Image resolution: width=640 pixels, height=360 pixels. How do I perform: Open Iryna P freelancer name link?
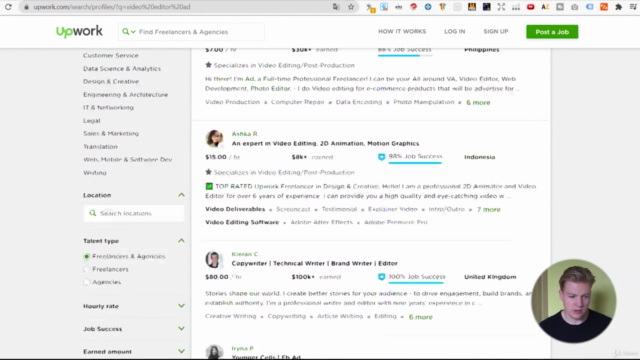[242, 348]
